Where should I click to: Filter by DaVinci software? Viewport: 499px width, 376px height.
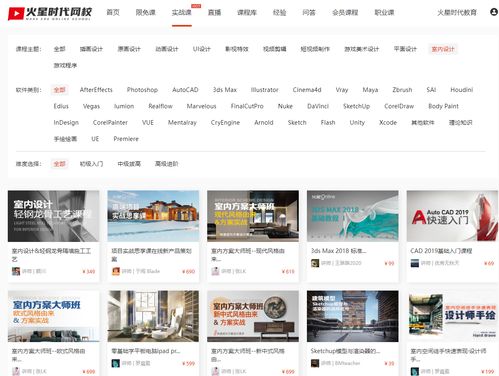click(318, 106)
